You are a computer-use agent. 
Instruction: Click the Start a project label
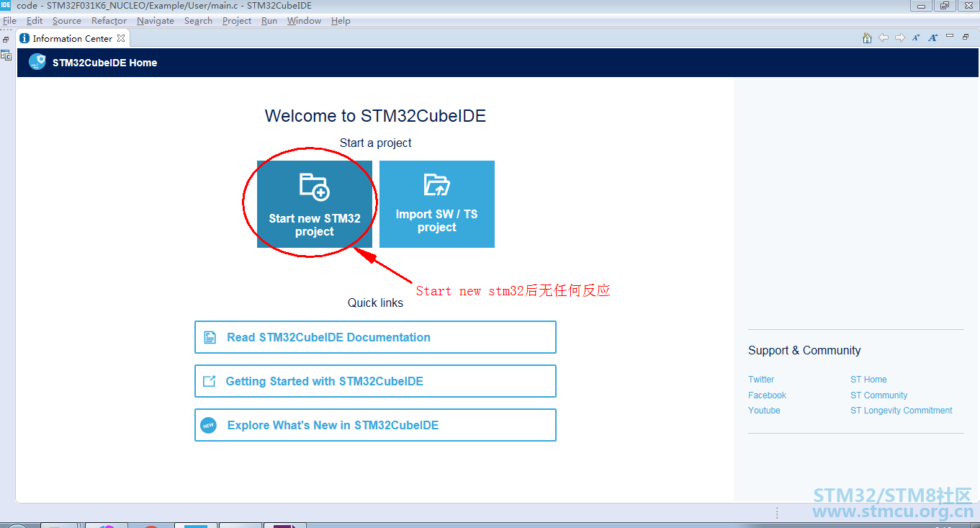(375, 143)
